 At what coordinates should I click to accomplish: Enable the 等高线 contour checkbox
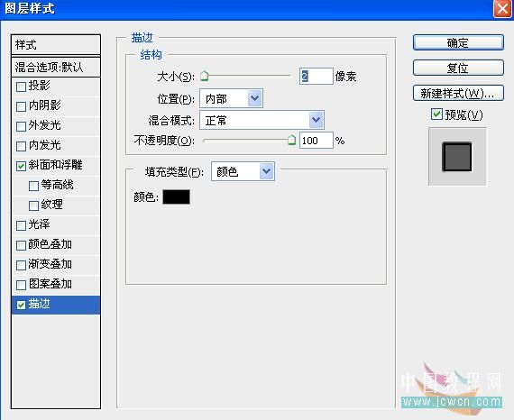[33, 186]
